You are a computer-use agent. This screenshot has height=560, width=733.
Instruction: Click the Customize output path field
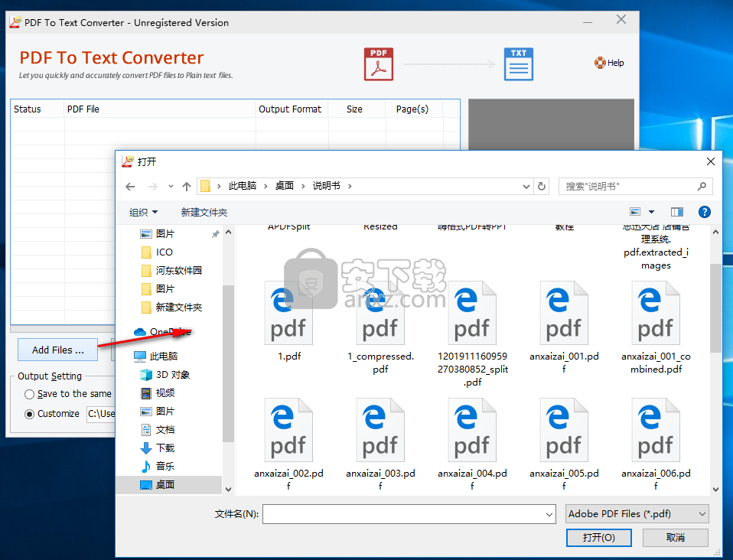pyautogui.click(x=100, y=414)
